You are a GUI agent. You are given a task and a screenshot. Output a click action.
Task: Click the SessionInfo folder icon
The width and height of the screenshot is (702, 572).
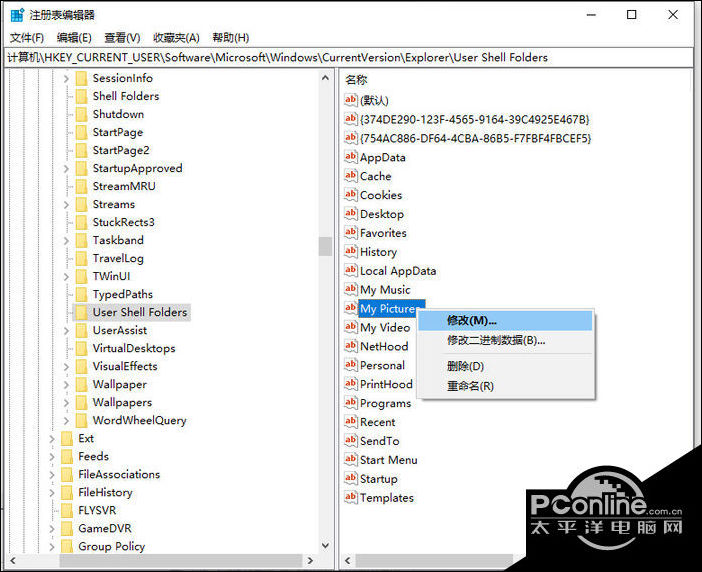[81, 78]
